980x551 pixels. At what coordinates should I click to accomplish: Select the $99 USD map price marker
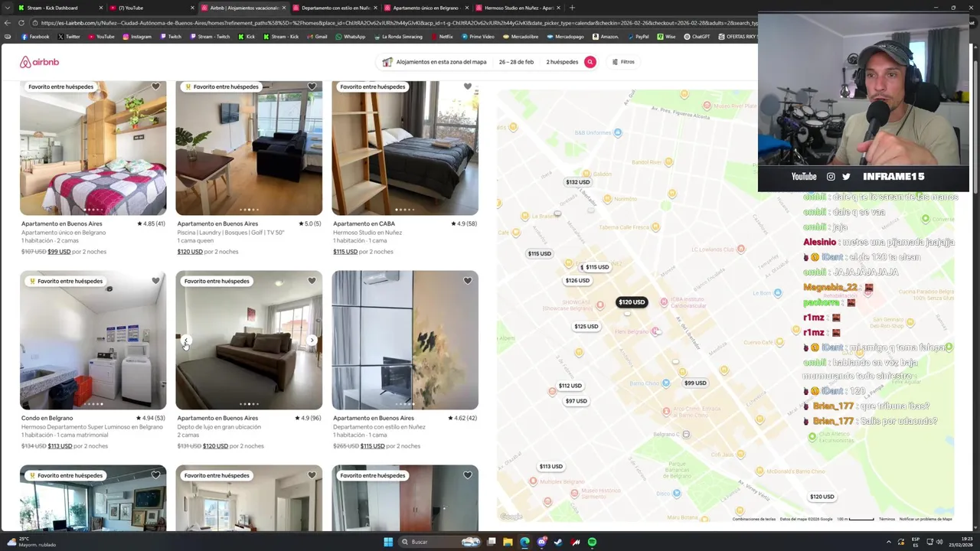[x=695, y=383]
